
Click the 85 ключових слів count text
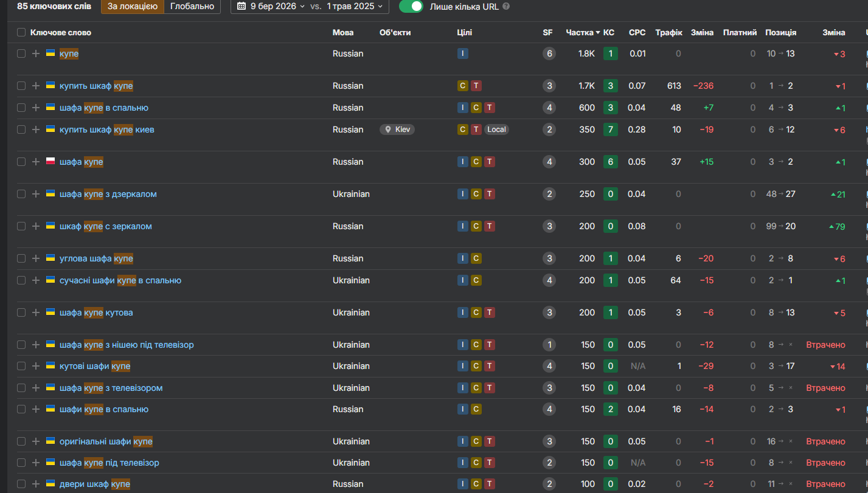54,6
